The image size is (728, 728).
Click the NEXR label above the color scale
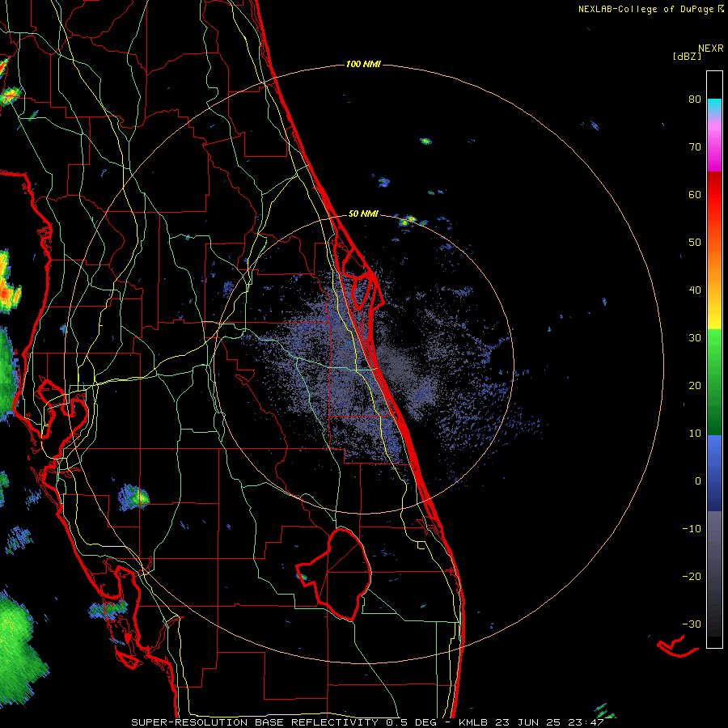(x=710, y=49)
